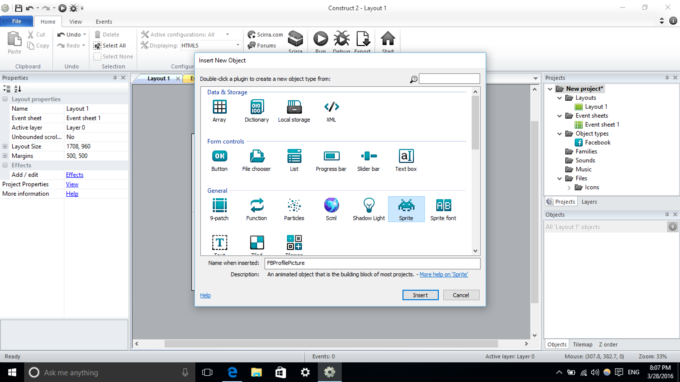Select the Array plugin icon
Viewport: 680px width, 382px height.
pyautogui.click(x=219, y=107)
